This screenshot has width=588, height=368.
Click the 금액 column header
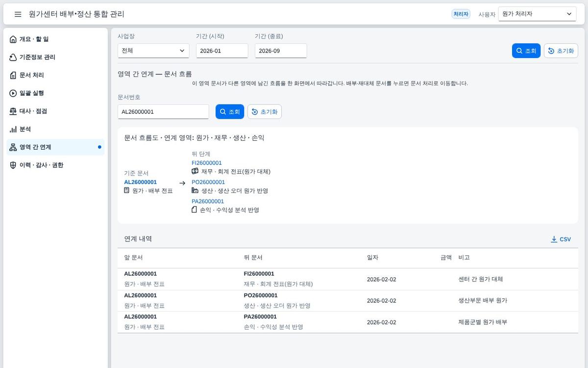[446, 258]
